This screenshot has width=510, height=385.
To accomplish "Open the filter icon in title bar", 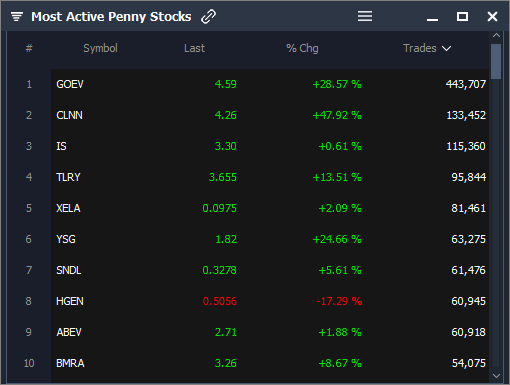I will pyautogui.click(x=17, y=16).
